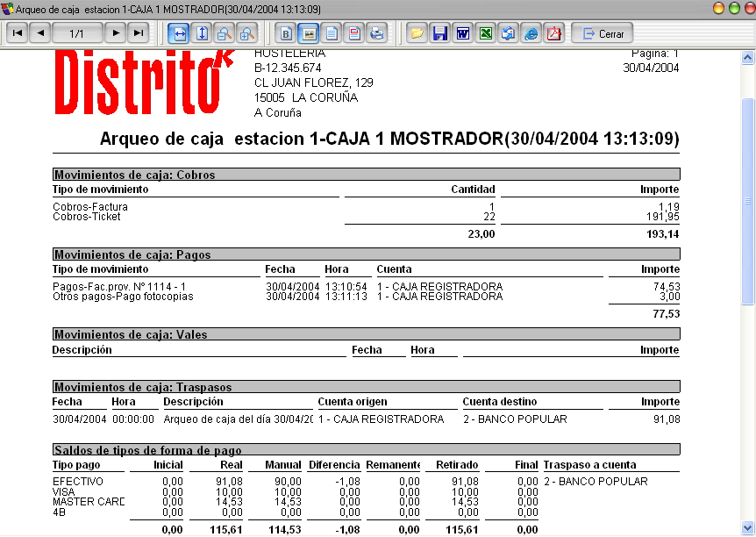Export the report to HTML browser icon
This screenshot has width=756, height=537.
coord(531,33)
